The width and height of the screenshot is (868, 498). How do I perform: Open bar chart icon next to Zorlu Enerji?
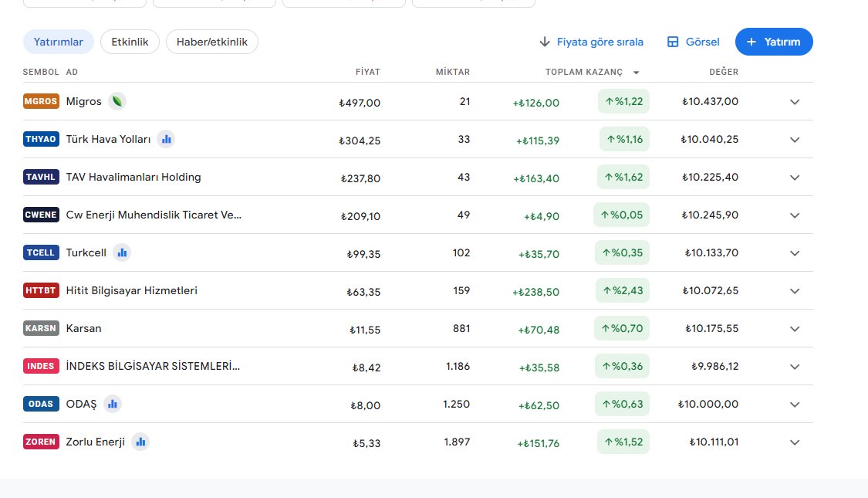click(140, 442)
